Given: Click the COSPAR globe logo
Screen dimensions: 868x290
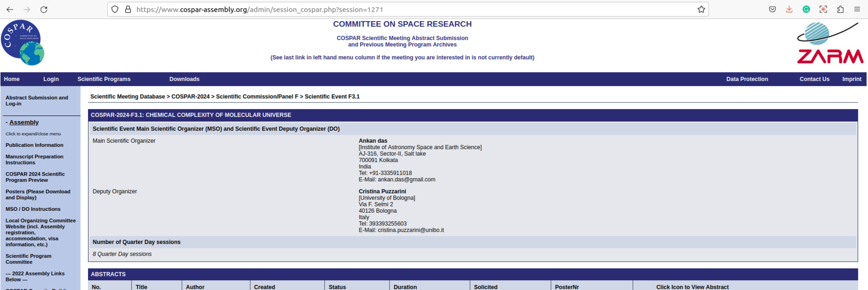Looking at the screenshot, I should (22, 43).
